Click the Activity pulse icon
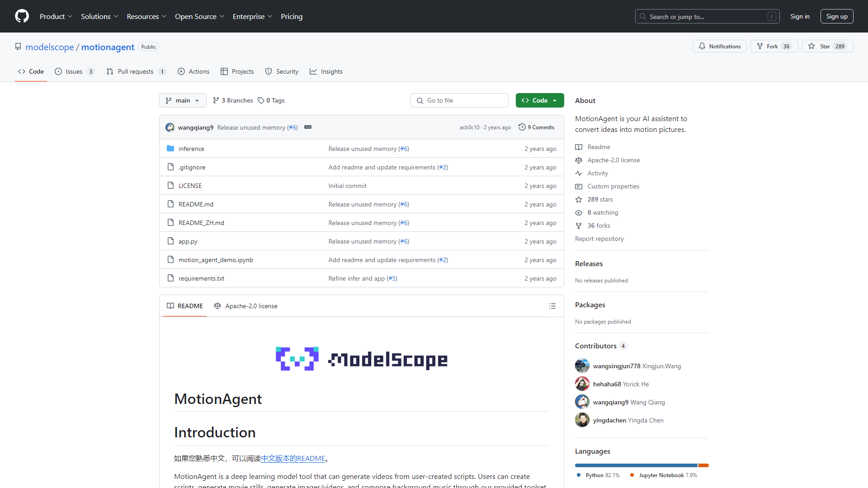The height and width of the screenshot is (488, 868). (x=579, y=173)
